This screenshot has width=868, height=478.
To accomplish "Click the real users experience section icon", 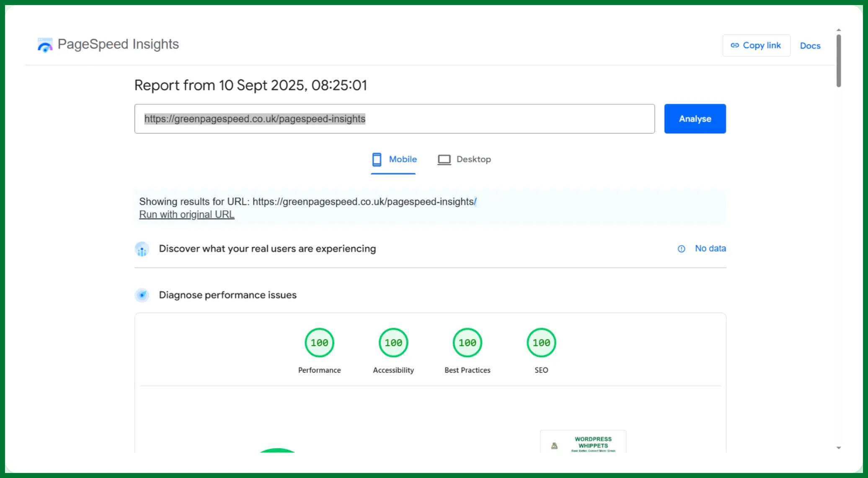I will click(142, 249).
